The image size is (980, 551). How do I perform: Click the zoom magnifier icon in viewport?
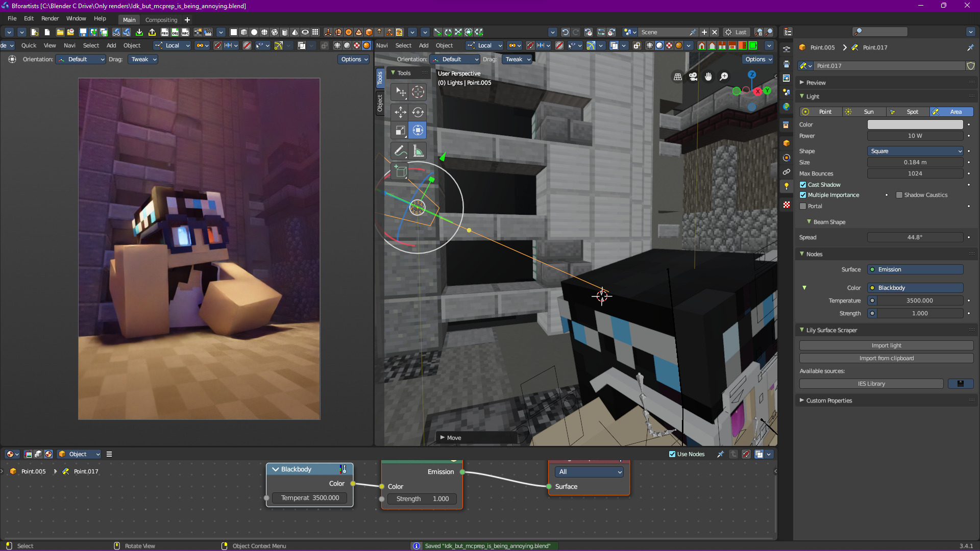[x=724, y=77]
